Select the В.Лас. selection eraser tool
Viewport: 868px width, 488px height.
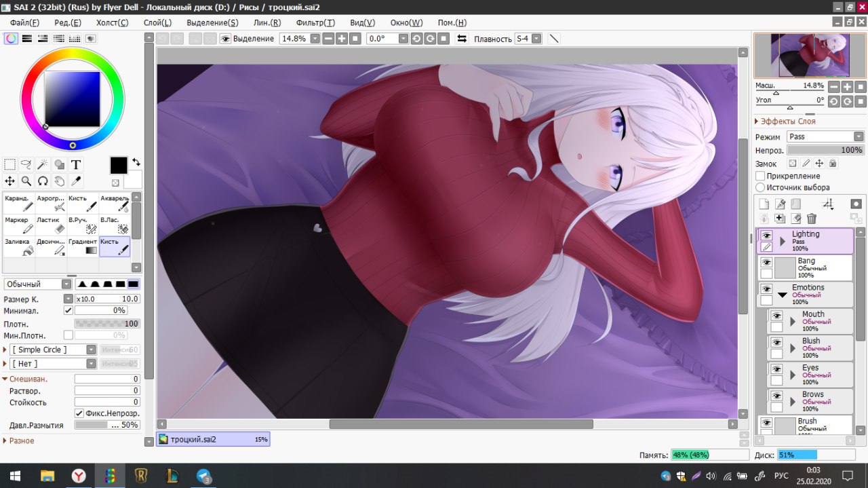click(x=115, y=225)
